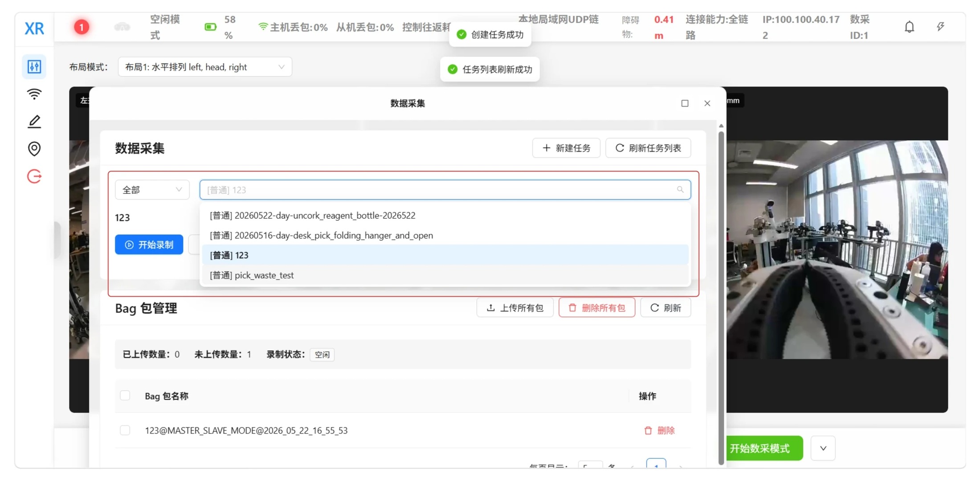Click 新建任务 button
This screenshot has height=482, width=980.
click(x=566, y=148)
